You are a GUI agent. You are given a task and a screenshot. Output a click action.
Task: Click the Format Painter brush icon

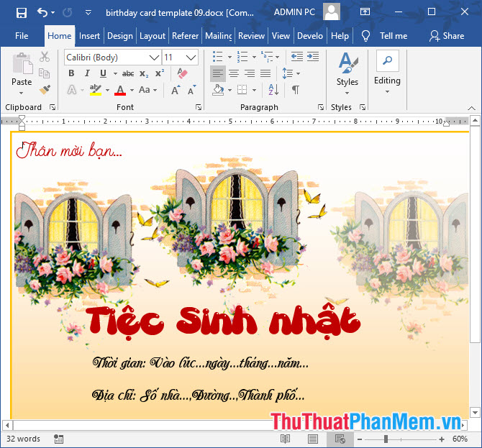[x=45, y=89]
